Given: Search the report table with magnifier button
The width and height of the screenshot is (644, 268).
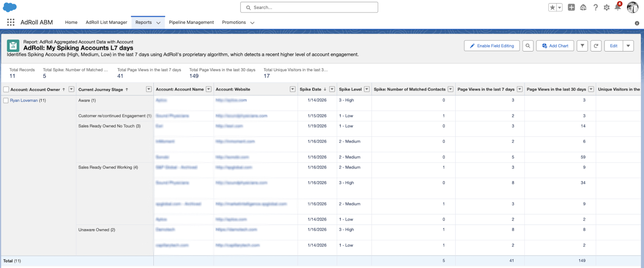Looking at the screenshot, I should [x=528, y=46].
